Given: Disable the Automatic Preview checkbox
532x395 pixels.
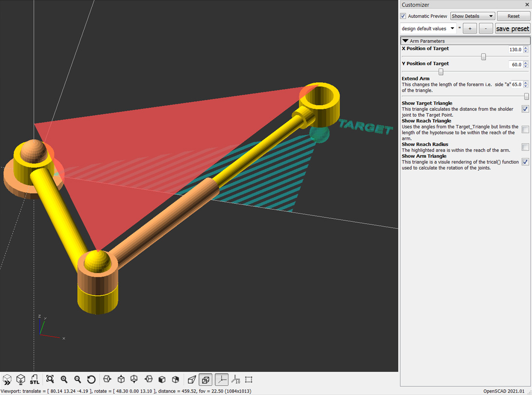Looking at the screenshot, I should pyautogui.click(x=403, y=16).
